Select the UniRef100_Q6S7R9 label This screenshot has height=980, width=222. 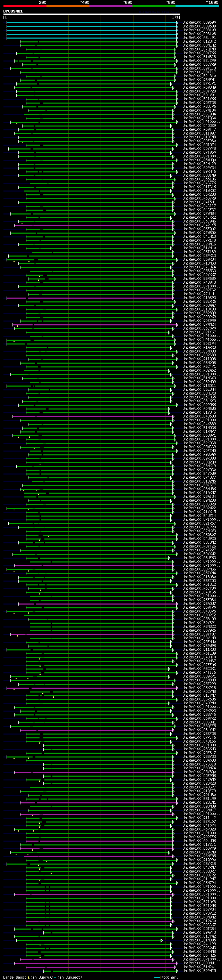click(x=199, y=64)
